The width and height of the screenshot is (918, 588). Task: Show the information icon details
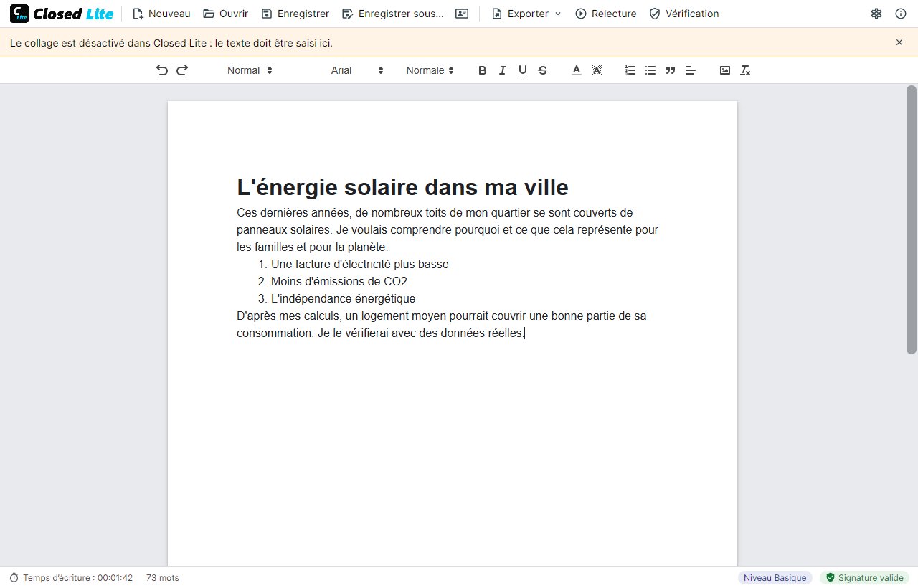[901, 14]
